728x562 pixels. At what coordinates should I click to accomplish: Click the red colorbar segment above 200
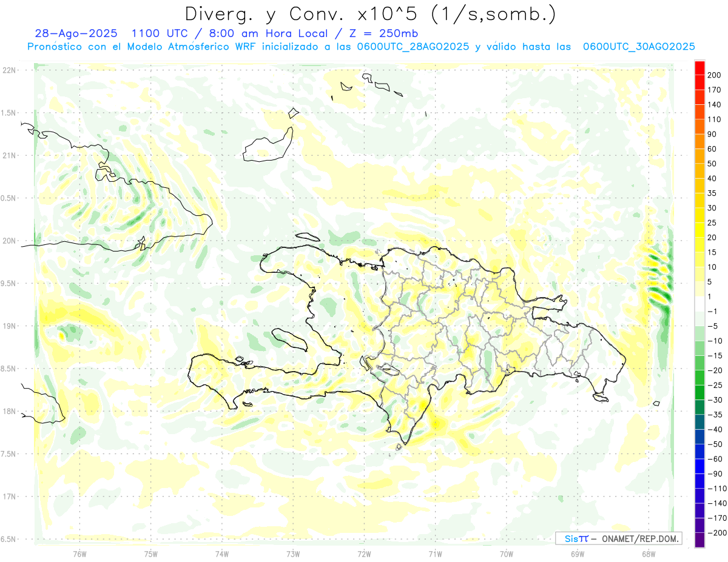tap(699, 68)
